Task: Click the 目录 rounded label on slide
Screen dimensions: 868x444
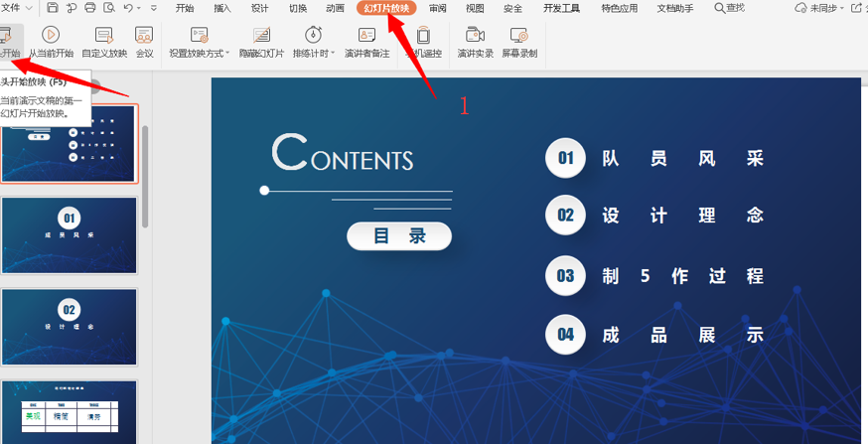Action: [399, 236]
